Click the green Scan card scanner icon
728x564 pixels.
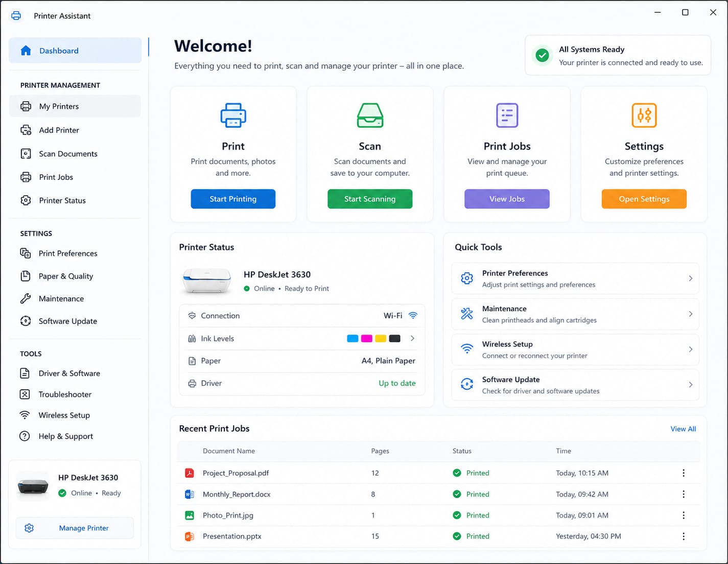pyautogui.click(x=370, y=115)
